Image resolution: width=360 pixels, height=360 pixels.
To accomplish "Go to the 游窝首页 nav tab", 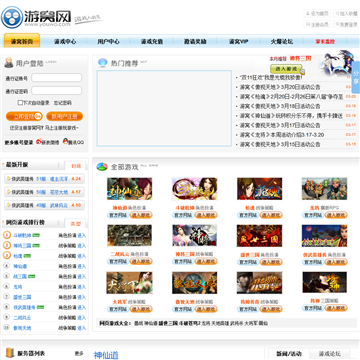I will point(22,41).
